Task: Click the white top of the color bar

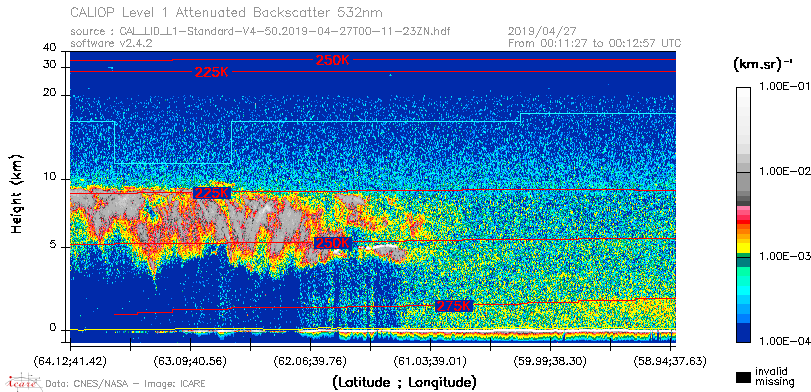Action: 744,91
